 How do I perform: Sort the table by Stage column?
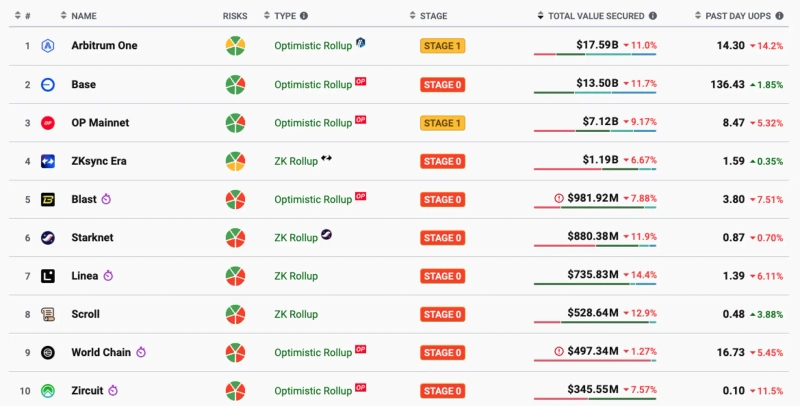433,16
